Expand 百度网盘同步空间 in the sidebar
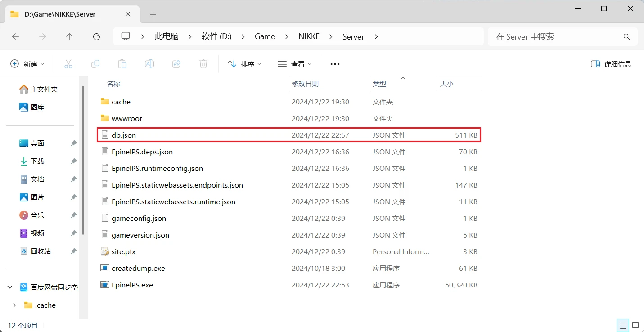Viewport: 644px width, 332px height. [10, 287]
